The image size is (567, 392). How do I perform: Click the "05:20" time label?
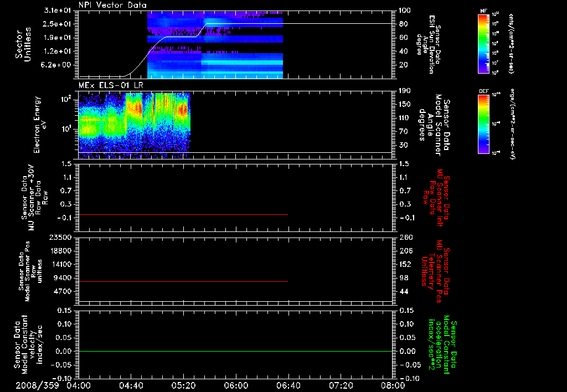coord(183,385)
